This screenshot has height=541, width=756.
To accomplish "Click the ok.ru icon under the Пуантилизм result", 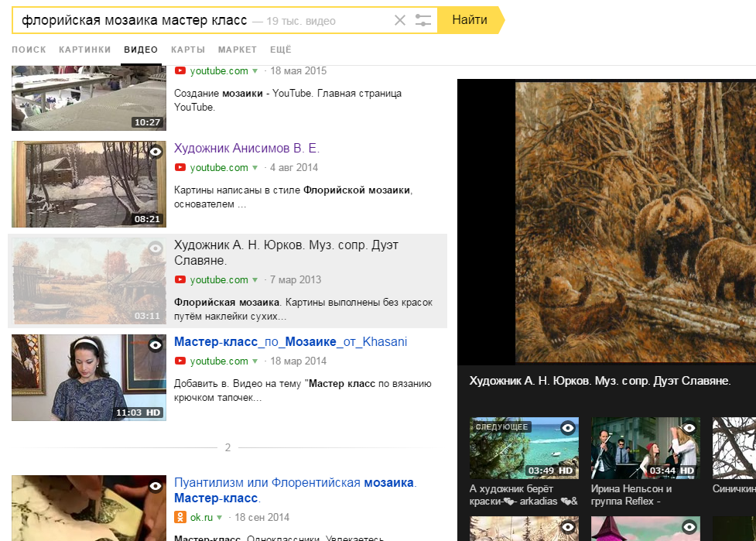I will pos(180,517).
